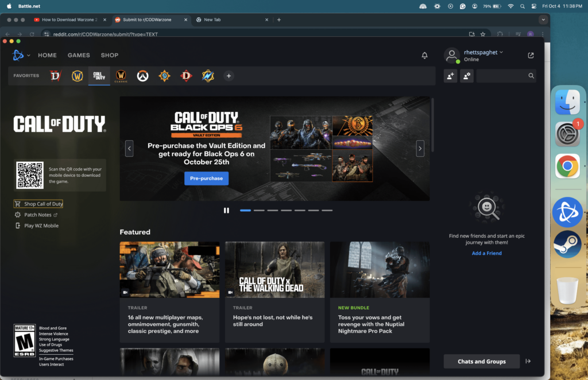Switch to the How to Download Warzone browser tab
The image size is (588, 380).
click(x=69, y=20)
